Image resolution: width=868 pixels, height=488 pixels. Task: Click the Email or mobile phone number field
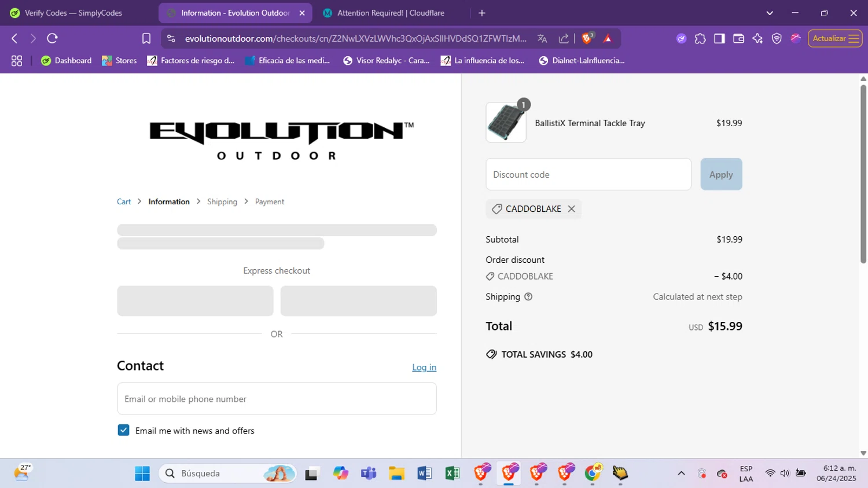click(x=277, y=399)
